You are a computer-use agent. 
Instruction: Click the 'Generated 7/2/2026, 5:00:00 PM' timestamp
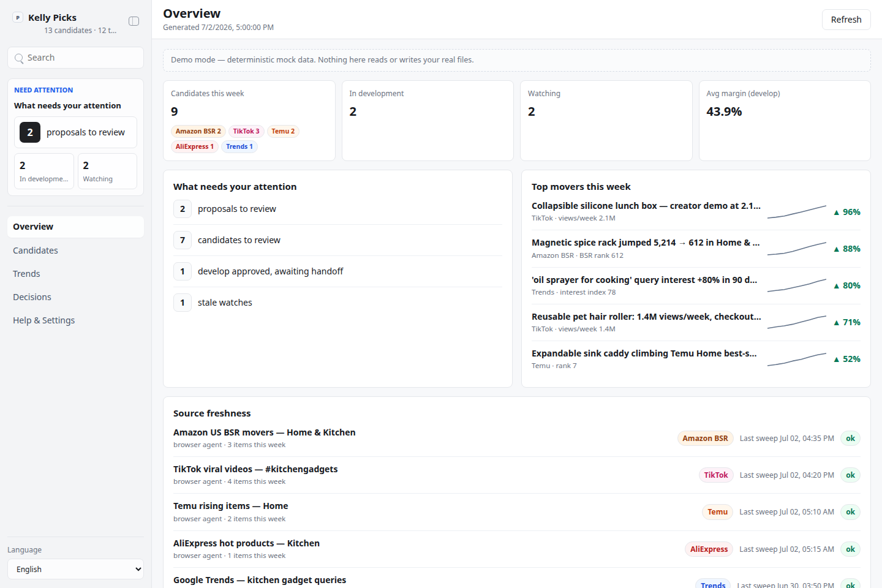(218, 28)
